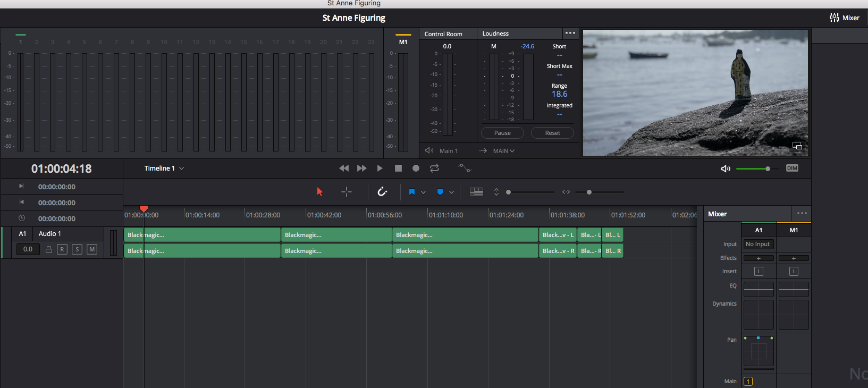The width and height of the screenshot is (868, 388).
Task: Open the No Input selector for A1
Action: (759, 244)
